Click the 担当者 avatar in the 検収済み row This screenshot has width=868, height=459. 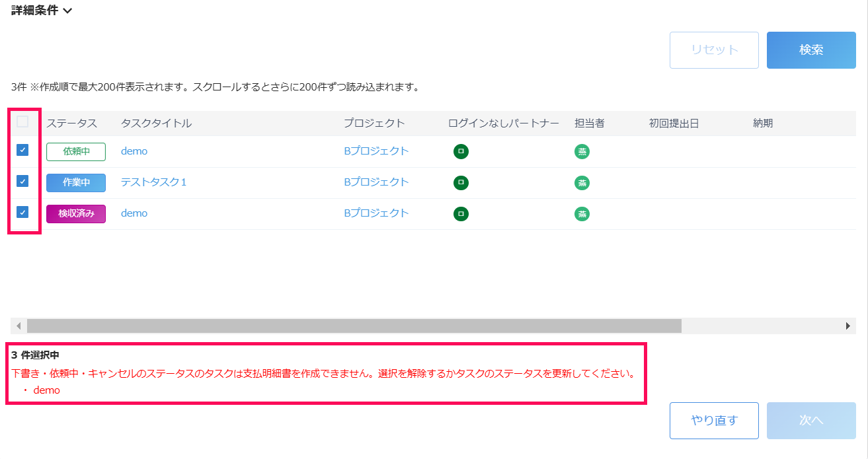click(582, 213)
